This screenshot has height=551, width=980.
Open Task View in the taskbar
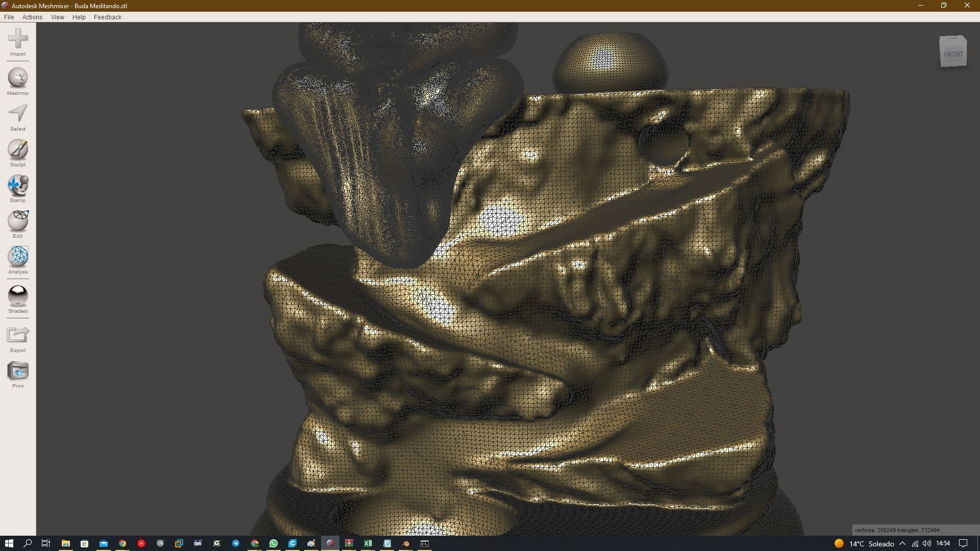point(46,543)
